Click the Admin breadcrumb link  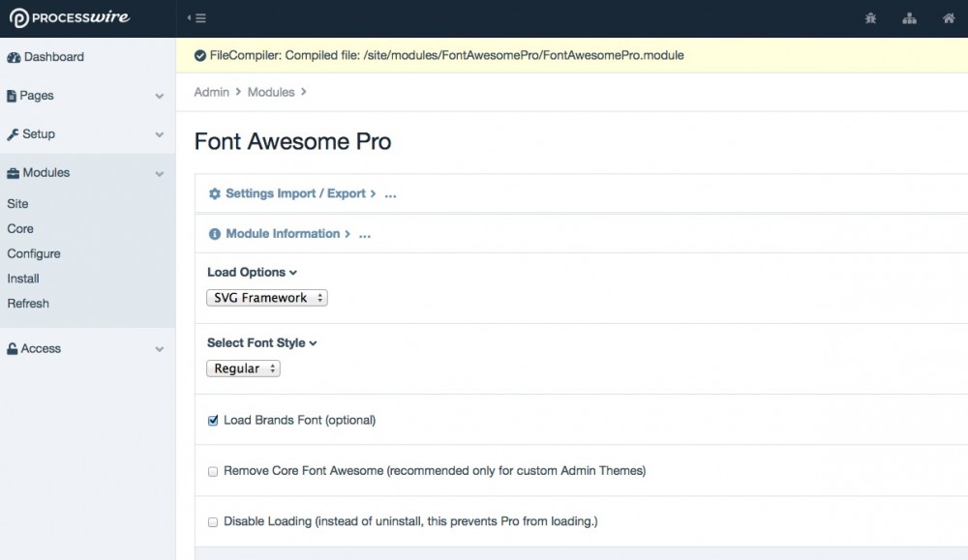(x=211, y=92)
